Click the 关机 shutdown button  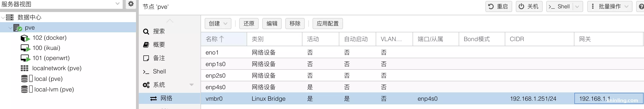[529, 6]
